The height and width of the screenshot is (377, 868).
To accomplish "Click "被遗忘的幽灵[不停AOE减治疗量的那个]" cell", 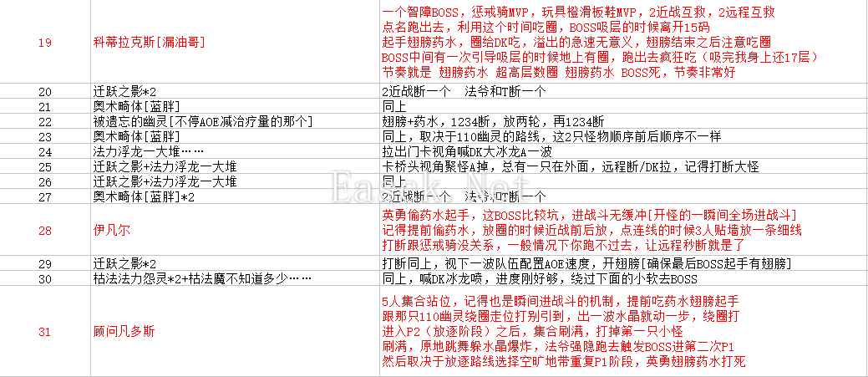I will pos(203,122).
